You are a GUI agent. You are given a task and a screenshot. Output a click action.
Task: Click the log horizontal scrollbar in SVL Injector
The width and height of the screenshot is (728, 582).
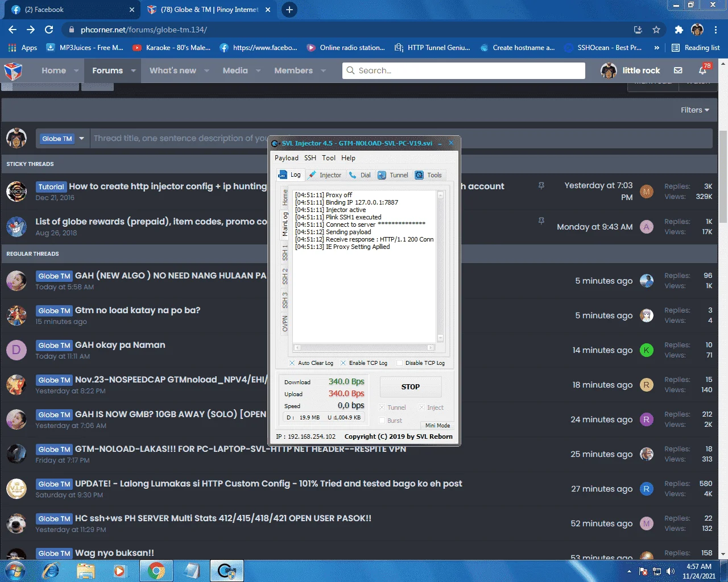click(x=364, y=347)
